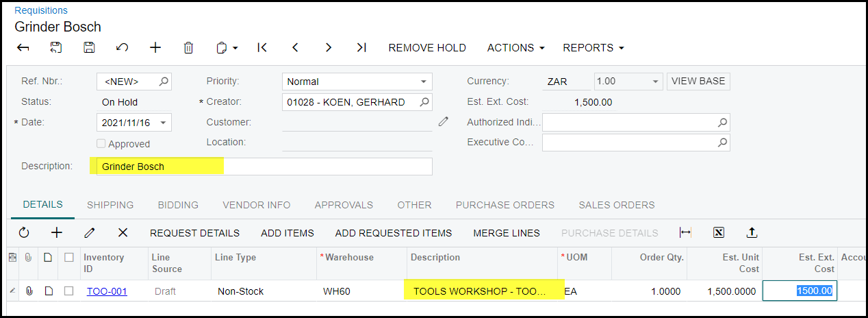Open the VENDOR INFO tab
This screenshot has width=868, height=318.
tap(256, 205)
